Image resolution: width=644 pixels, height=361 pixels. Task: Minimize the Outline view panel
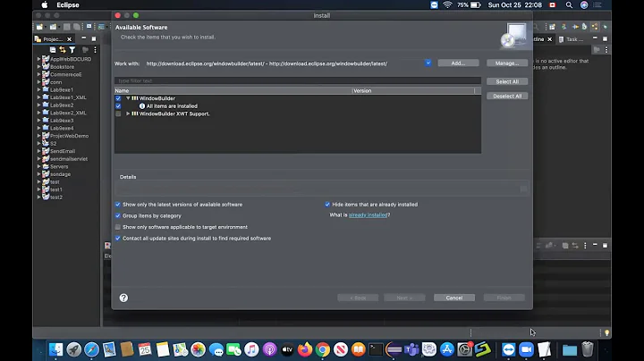point(595,38)
